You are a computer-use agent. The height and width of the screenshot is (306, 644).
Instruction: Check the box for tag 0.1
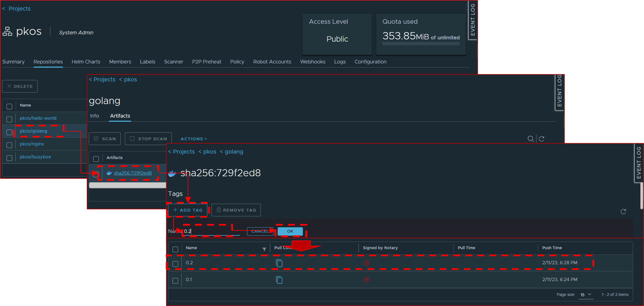point(175,281)
